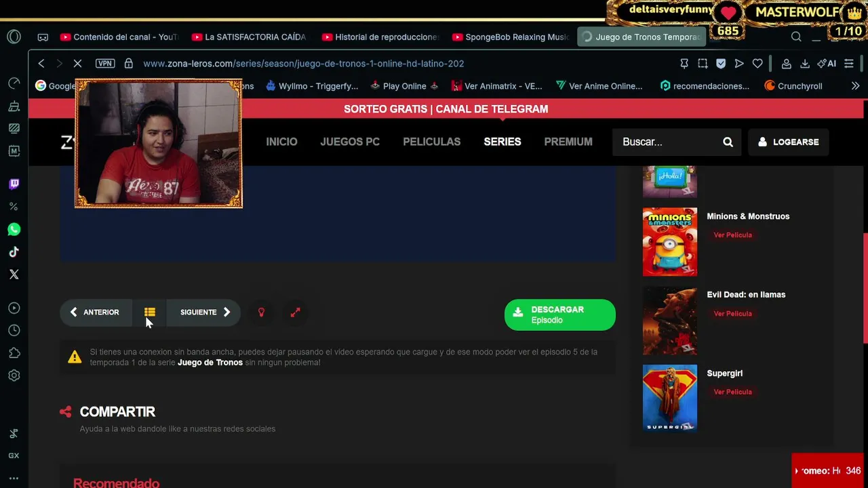The height and width of the screenshot is (488, 868).
Task: View site security lock info
Action: (128, 64)
